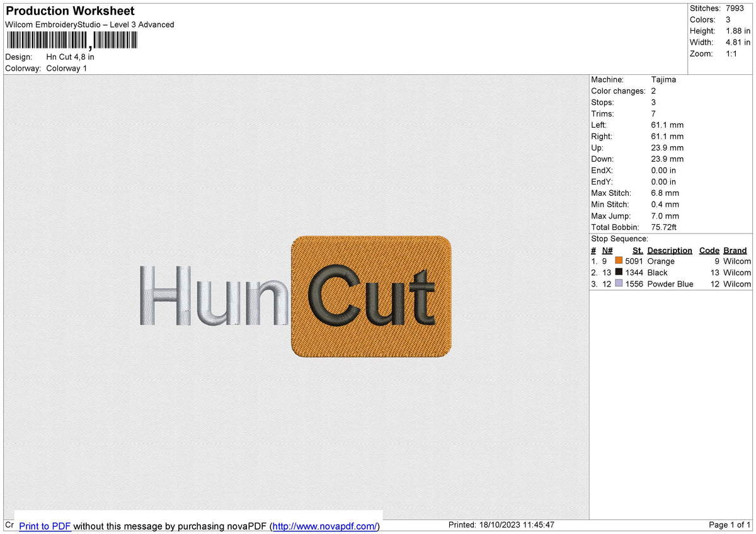This screenshot has height=534, width=756.
Task: Select the machine value Tajima
Action: (663, 79)
